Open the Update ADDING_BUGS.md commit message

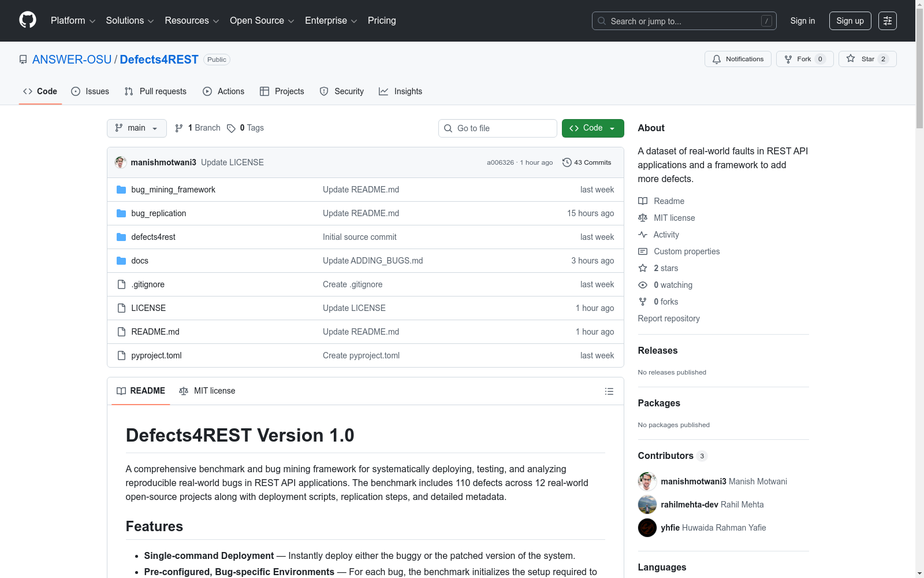[x=373, y=261]
